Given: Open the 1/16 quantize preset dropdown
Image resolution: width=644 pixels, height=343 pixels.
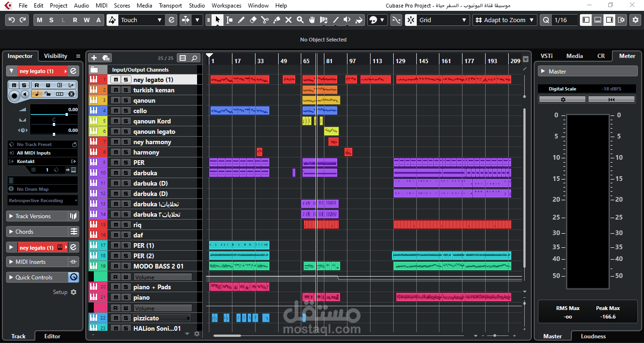Looking at the screenshot, I should [x=564, y=20].
